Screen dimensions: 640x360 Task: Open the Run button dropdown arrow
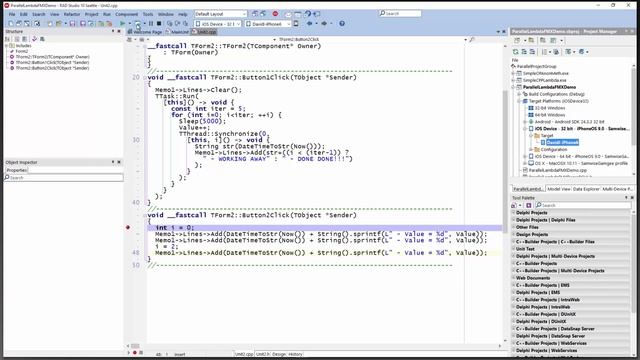(x=130, y=24)
